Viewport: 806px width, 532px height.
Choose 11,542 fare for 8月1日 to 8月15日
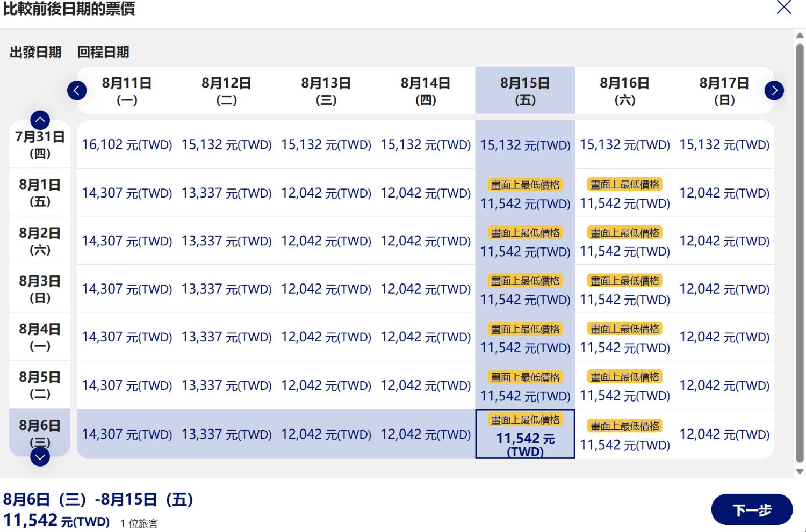pyautogui.click(x=525, y=193)
